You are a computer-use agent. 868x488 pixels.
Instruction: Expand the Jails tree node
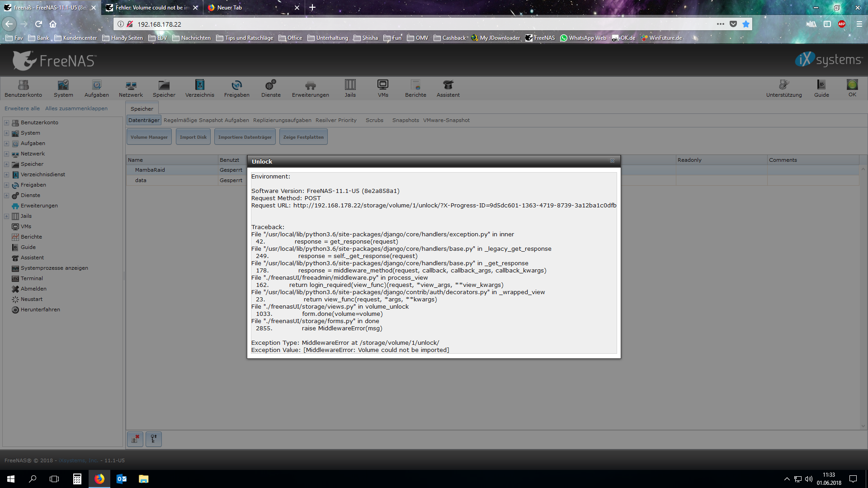coord(6,216)
